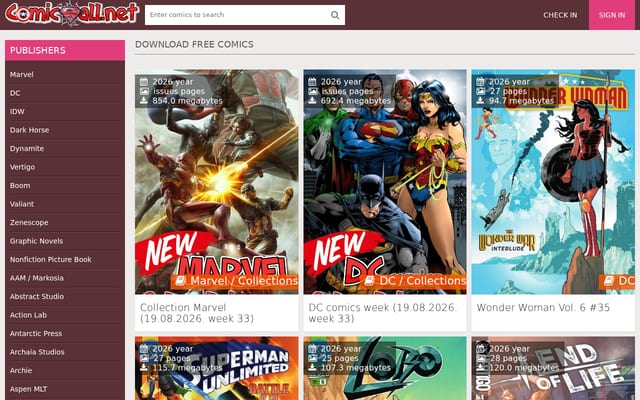This screenshot has width=640, height=400.
Task: Click the image icon on Collection Marvel card
Action: [144, 91]
